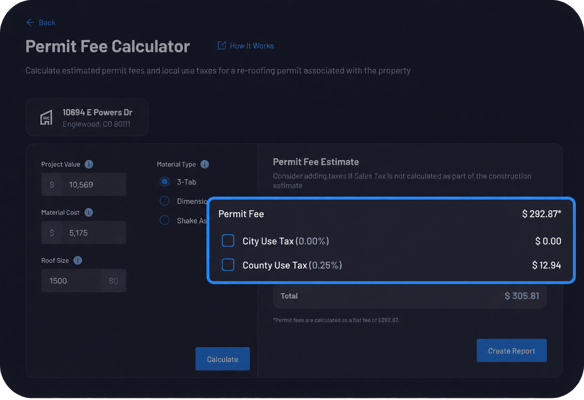The height and width of the screenshot is (400, 584).
Task: Show the Roof Size info icon
Action: pos(77,260)
